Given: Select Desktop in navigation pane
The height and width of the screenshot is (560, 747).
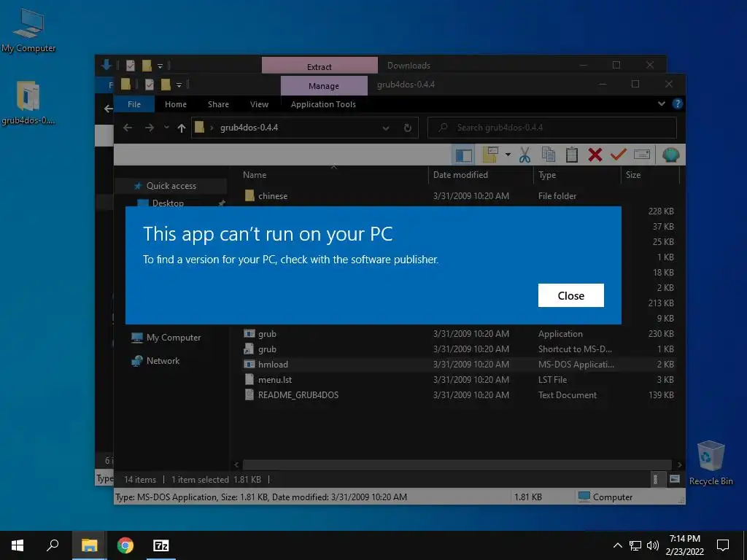Looking at the screenshot, I should click(168, 203).
